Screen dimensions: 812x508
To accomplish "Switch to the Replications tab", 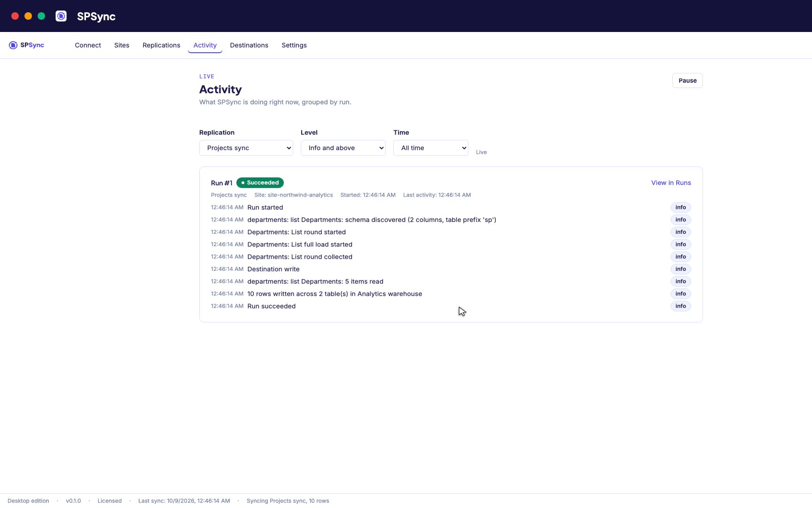I will [x=161, y=45].
